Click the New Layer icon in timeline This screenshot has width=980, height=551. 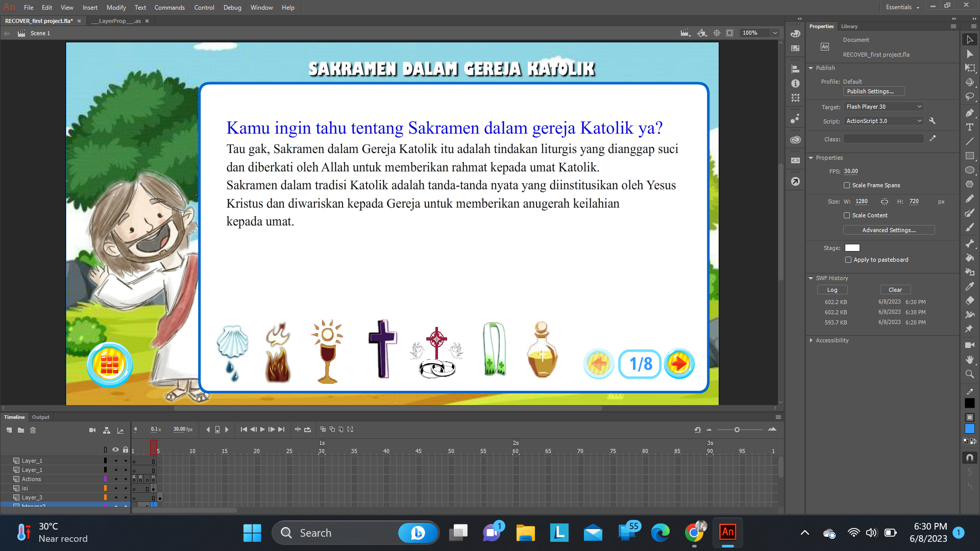point(9,430)
